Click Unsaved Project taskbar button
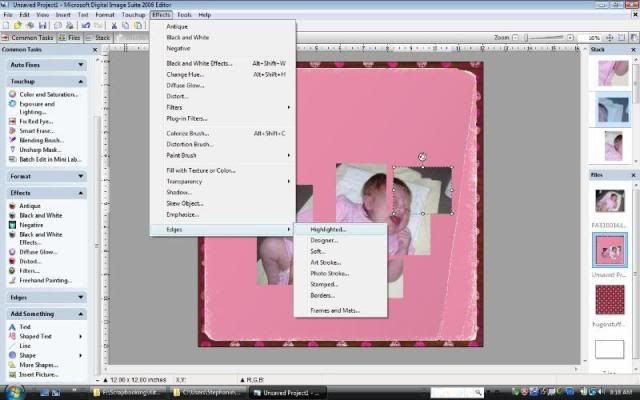 click(288, 393)
